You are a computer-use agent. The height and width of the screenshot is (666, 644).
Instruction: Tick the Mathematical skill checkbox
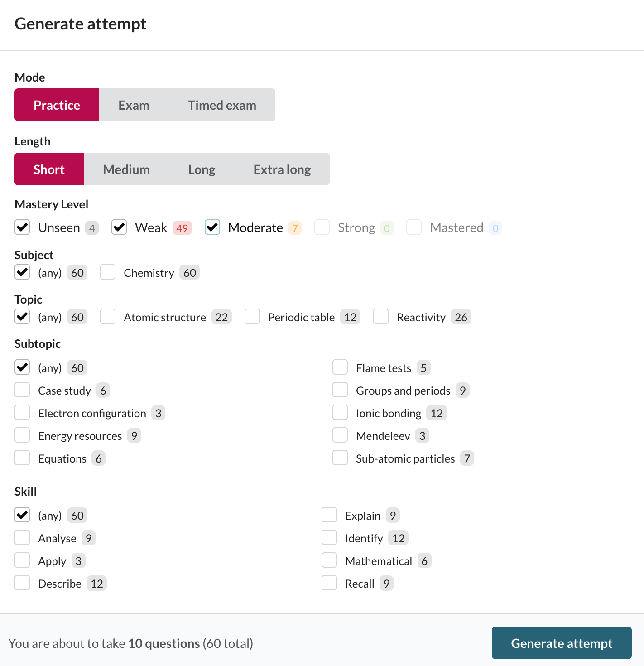pos(329,561)
